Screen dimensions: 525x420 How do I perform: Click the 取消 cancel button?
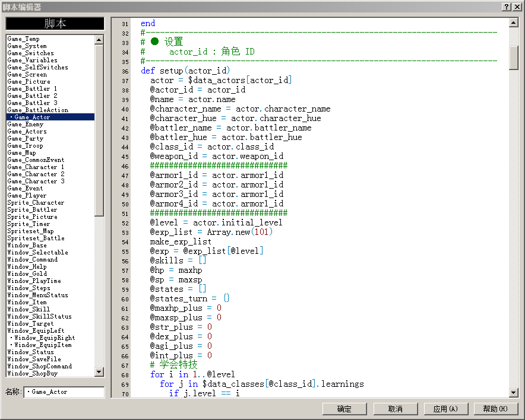(x=396, y=409)
